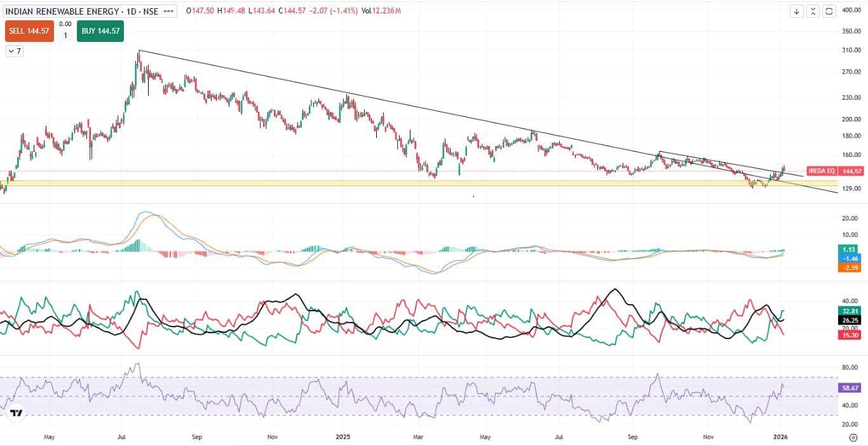
Task: Open the three-dots more menu beside NSE
Action: 170,11
